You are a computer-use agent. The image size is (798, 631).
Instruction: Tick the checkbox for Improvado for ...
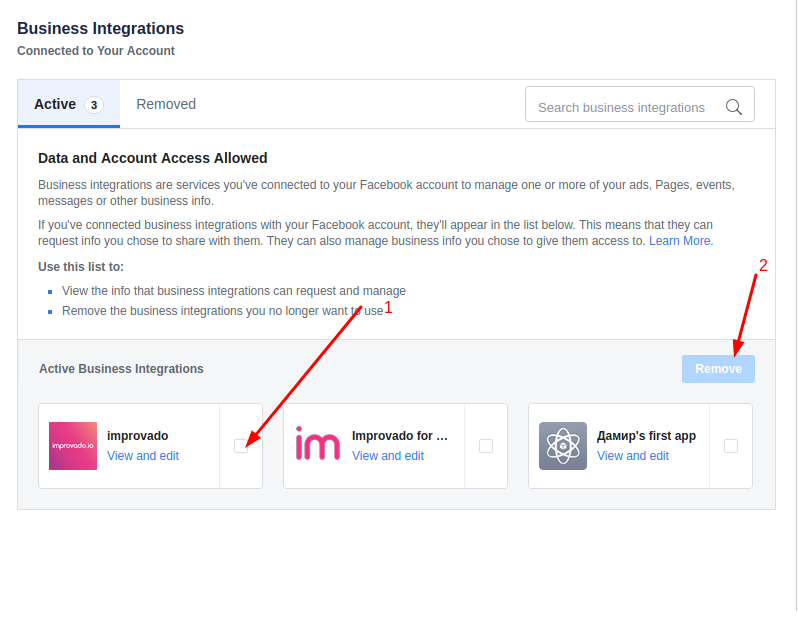[486, 446]
